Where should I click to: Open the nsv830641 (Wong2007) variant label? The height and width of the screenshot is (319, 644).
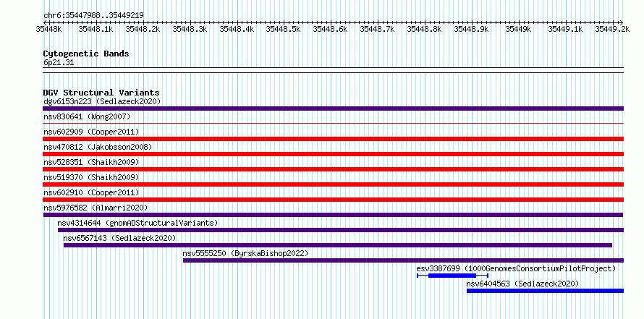pyautogui.click(x=87, y=116)
